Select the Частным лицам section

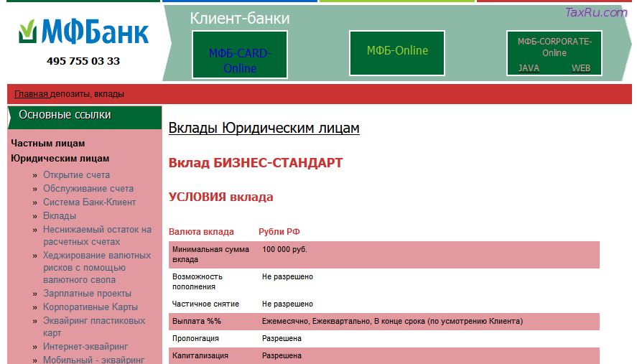pos(47,144)
